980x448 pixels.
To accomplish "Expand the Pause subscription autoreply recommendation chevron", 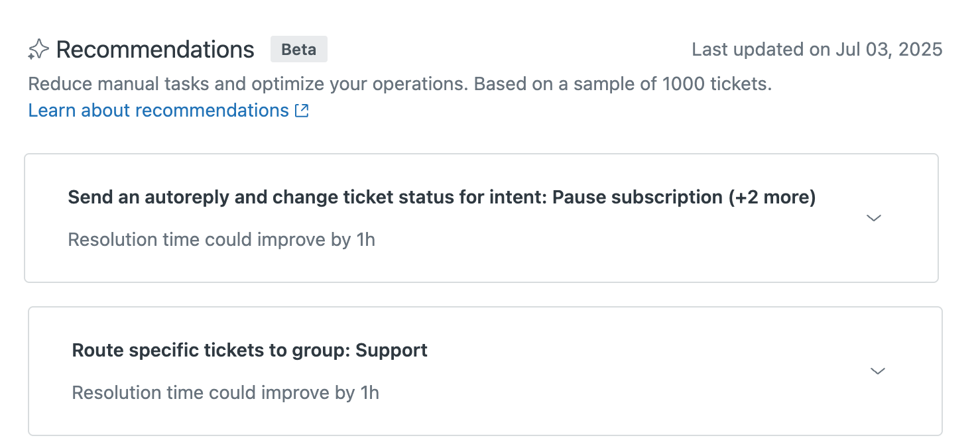I will pyautogui.click(x=874, y=218).
